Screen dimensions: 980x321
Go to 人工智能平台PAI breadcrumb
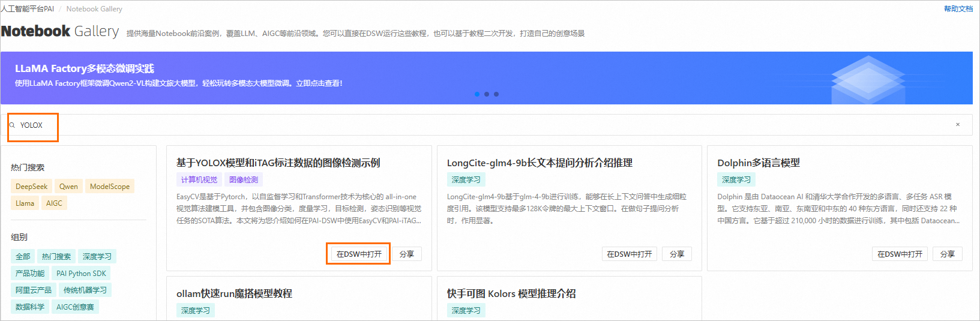coord(28,9)
